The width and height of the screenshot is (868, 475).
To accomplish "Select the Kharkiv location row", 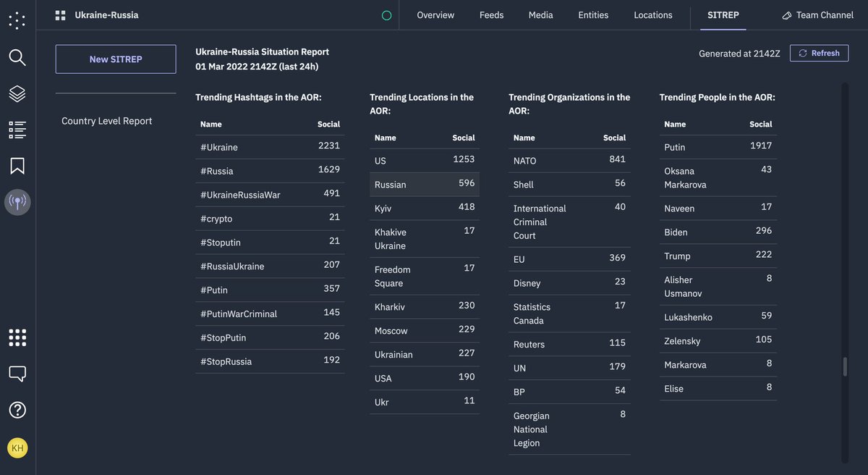I will point(425,307).
